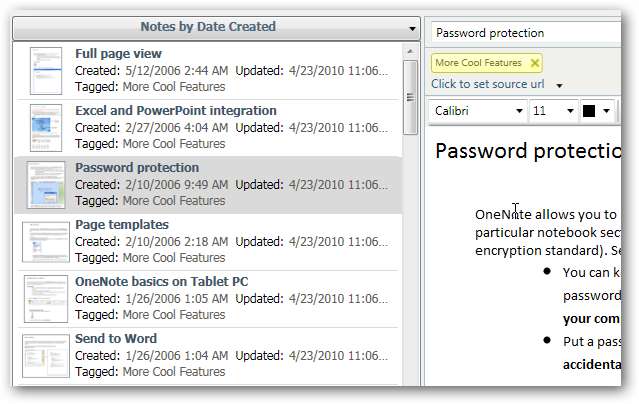The image size is (639, 404).
Task: Click the black font color swatch
Action: click(589, 111)
